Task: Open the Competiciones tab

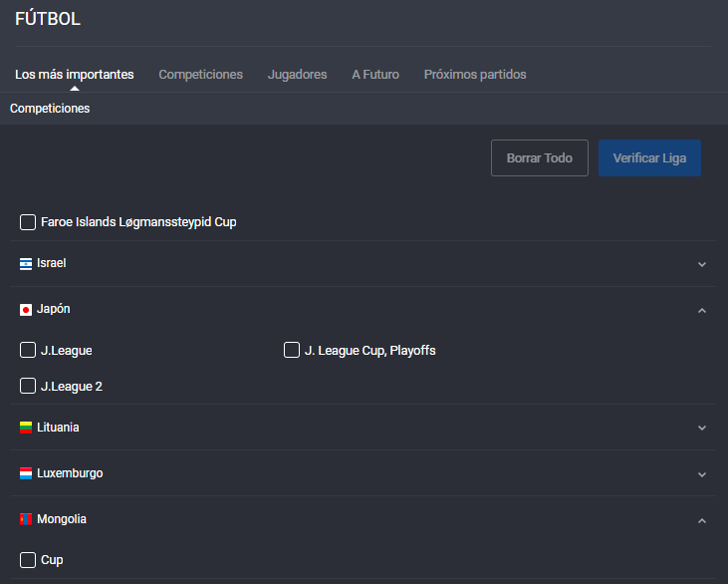Action: [200, 75]
